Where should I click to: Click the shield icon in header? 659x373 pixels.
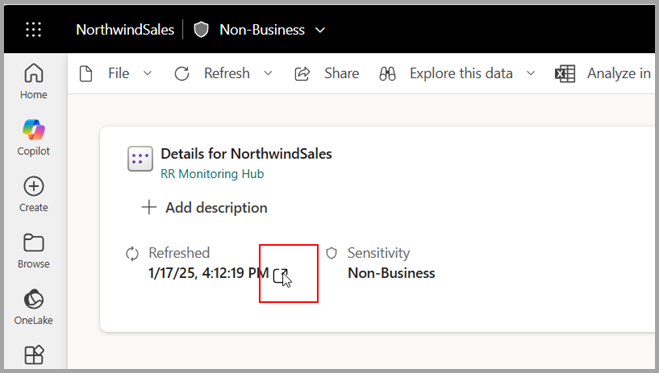[x=201, y=30]
